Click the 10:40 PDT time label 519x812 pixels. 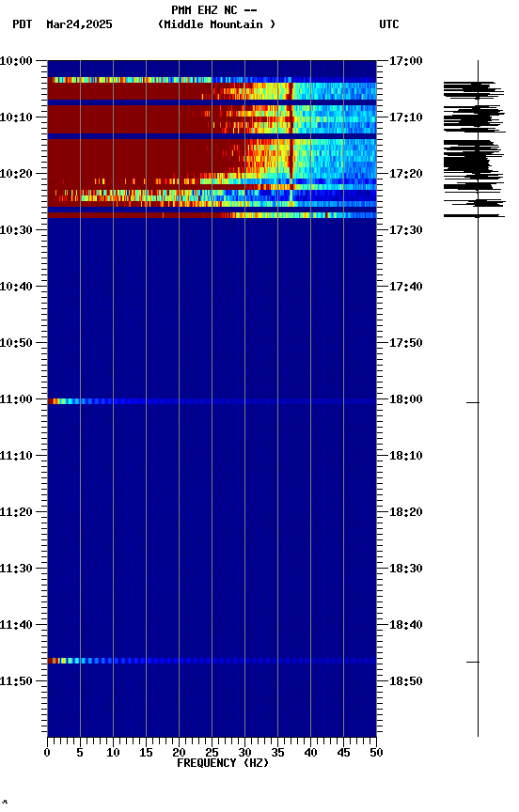(x=16, y=287)
